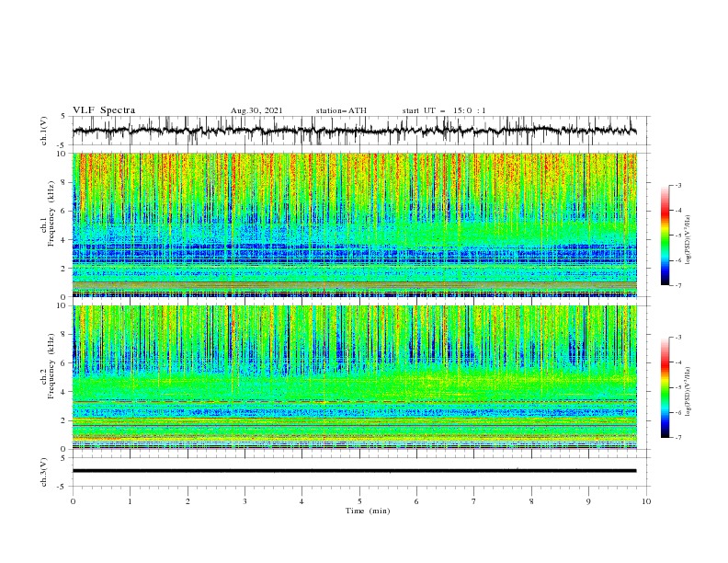The width and height of the screenshot is (728, 563).
Task: Click time axis tick label "9"
Action: click(x=588, y=501)
